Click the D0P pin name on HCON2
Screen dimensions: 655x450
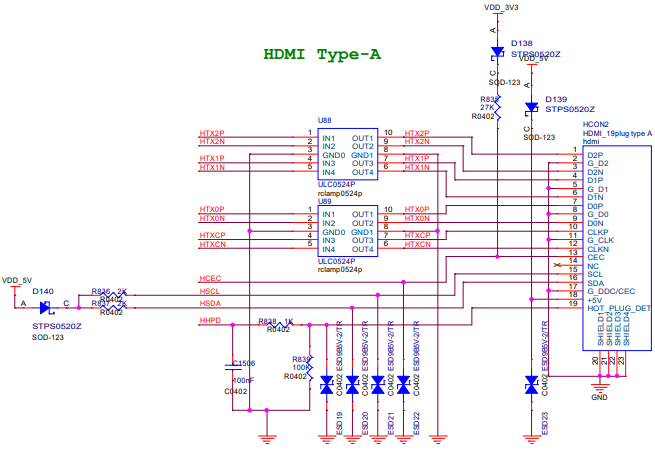(x=595, y=206)
